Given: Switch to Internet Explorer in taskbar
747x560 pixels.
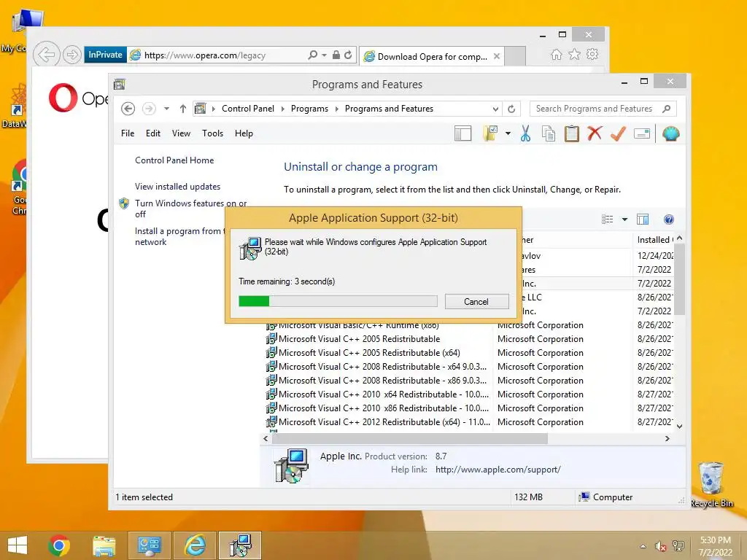Looking at the screenshot, I should pyautogui.click(x=195, y=545).
